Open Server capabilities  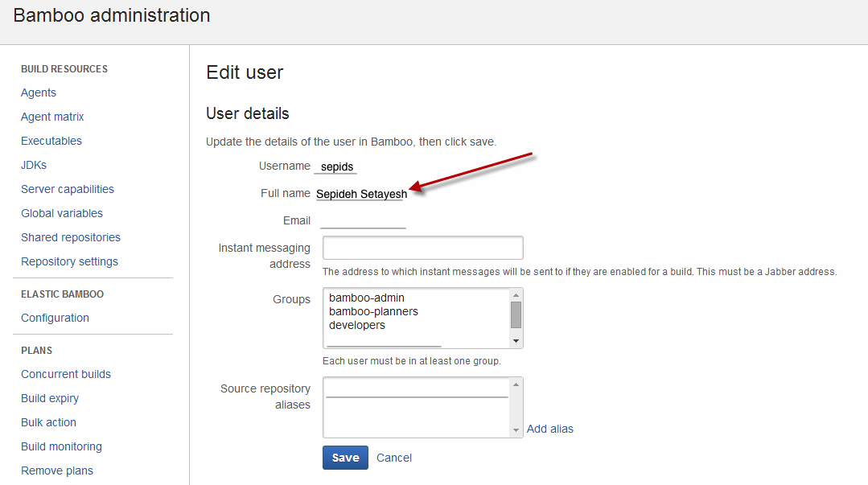67,189
